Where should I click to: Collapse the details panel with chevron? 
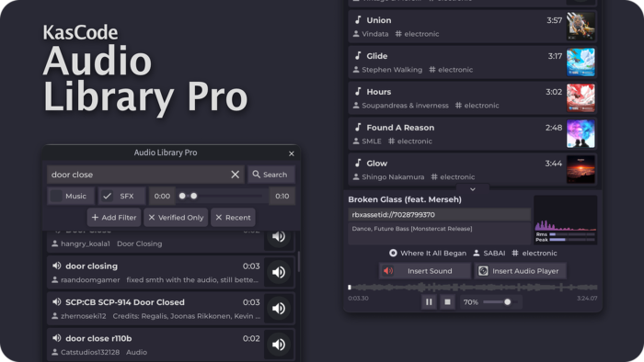[473, 189]
